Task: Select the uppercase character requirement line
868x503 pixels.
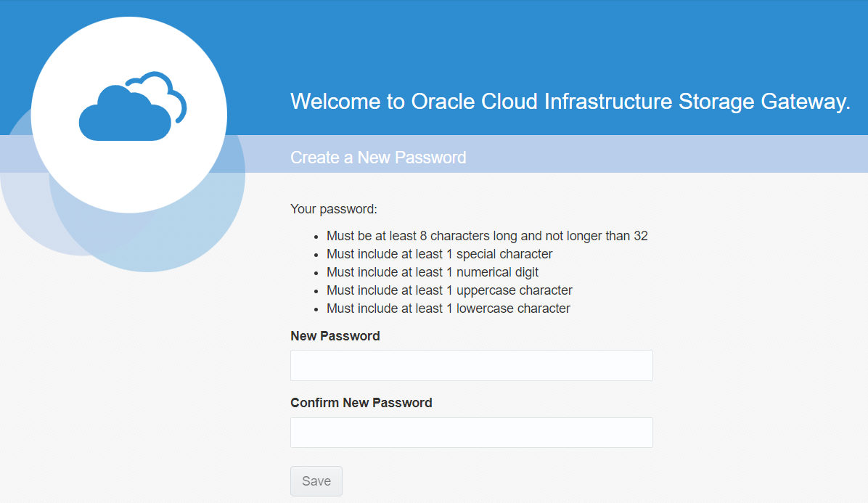Action: (x=449, y=290)
